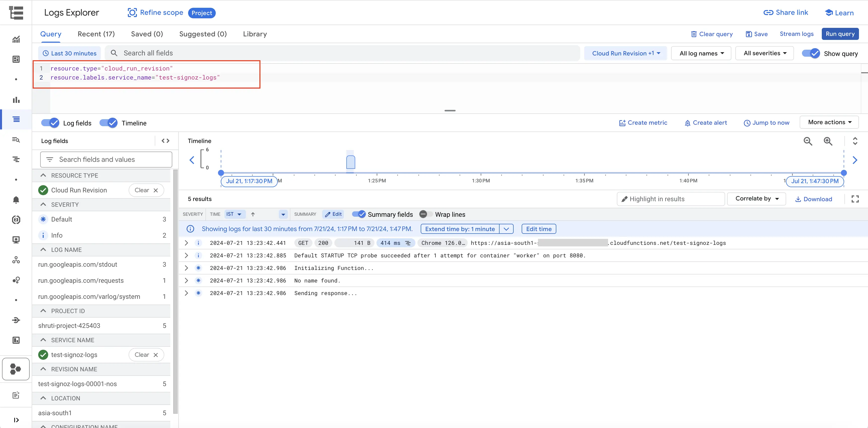Image resolution: width=868 pixels, height=428 pixels.
Task: Enable the Wrap lines switch
Action: point(425,214)
